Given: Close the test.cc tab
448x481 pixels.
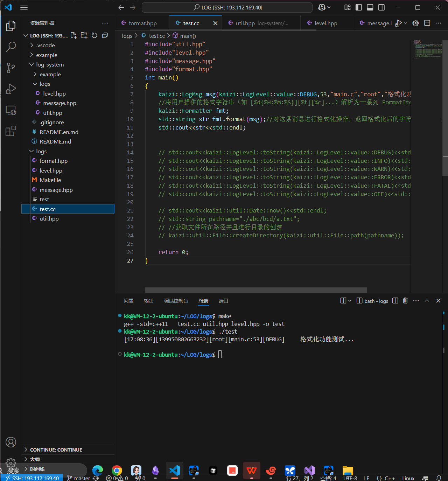Looking at the screenshot, I should (215, 23).
